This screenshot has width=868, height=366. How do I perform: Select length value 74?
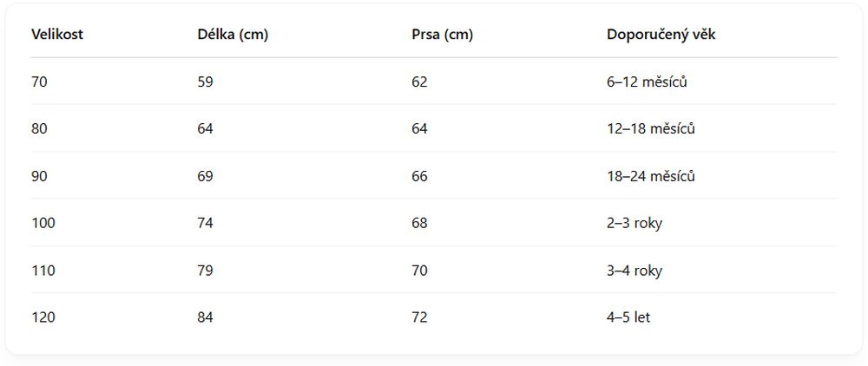(x=205, y=224)
